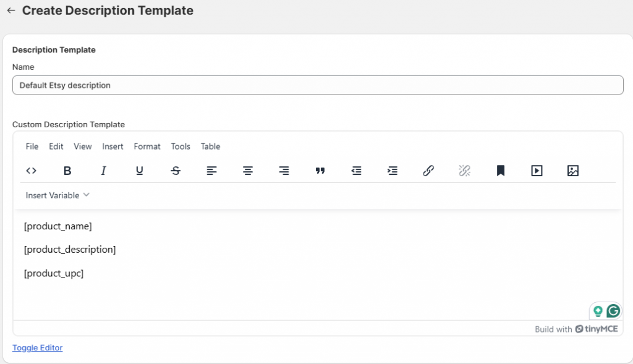Increase the indent
633x364 pixels.
pyautogui.click(x=392, y=171)
